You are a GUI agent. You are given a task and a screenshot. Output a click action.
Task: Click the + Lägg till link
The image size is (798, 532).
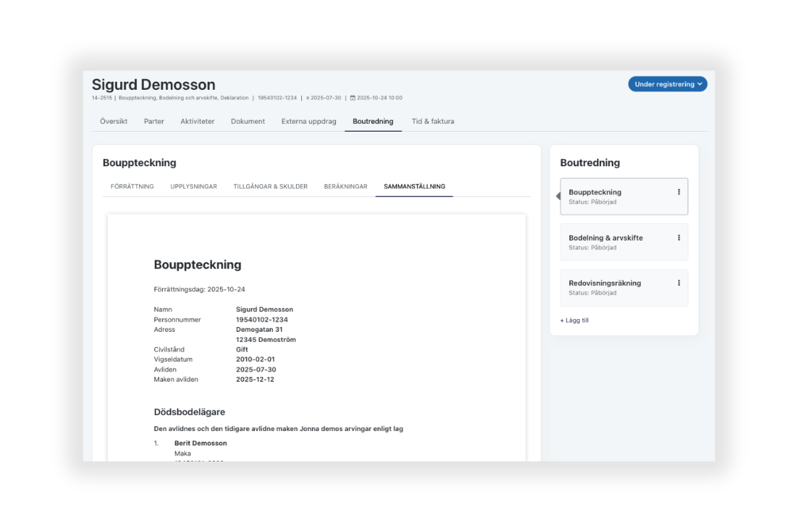click(575, 321)
